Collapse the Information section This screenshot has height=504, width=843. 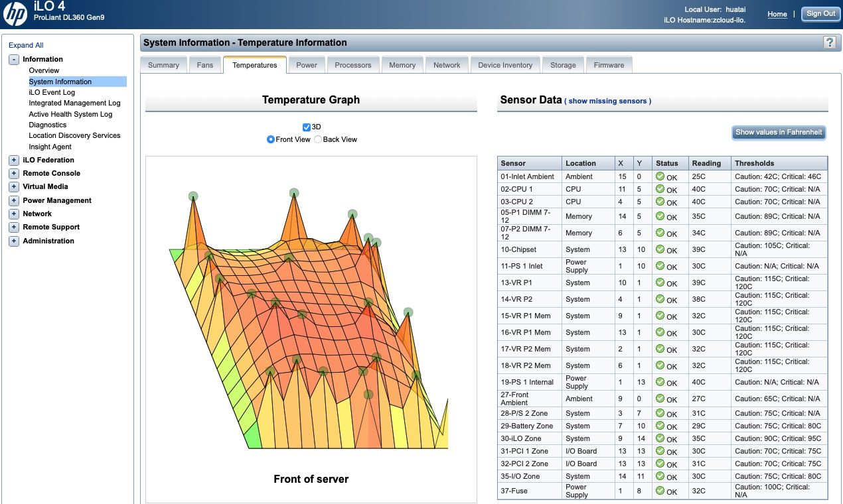pos(14,60)
